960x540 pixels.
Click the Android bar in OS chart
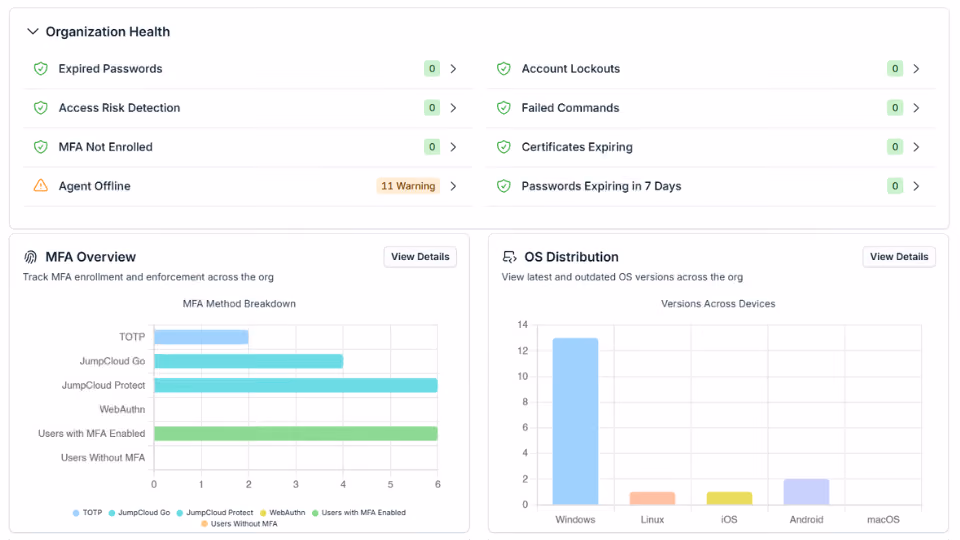point(806,492)
